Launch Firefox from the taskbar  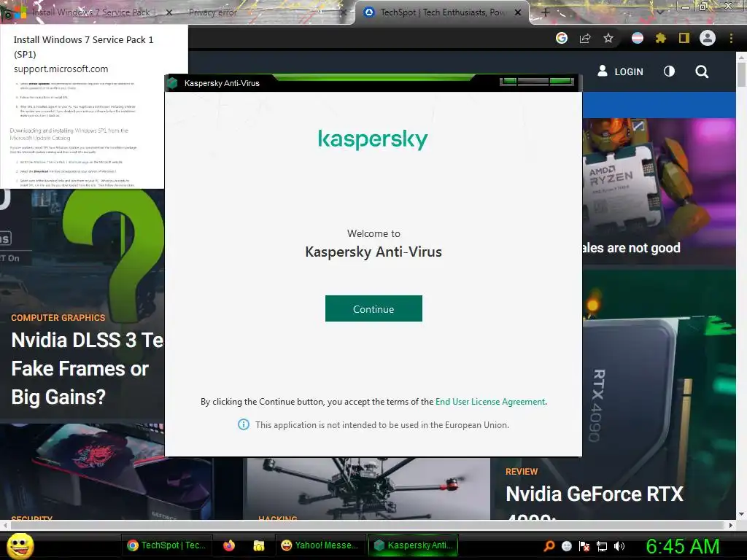[x=229, y=545]
